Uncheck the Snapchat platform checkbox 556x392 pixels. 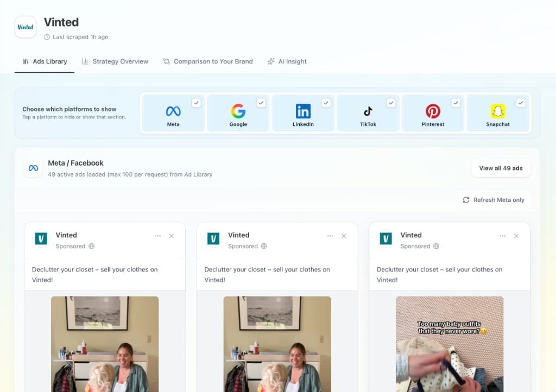(521, 103)
